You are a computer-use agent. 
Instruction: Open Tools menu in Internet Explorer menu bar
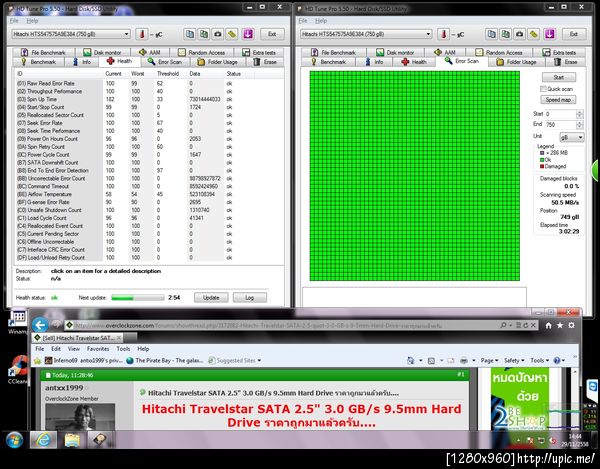point(123,349)
